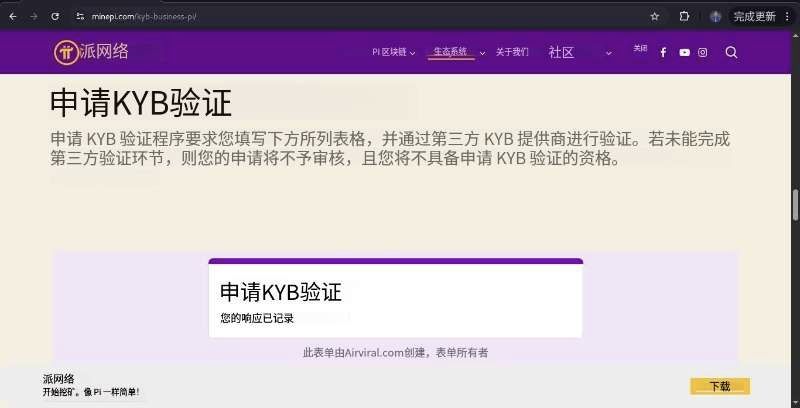Screen dimensions: 800x408
Task: Open the 社区 menu item
Action: coord(561,53)
